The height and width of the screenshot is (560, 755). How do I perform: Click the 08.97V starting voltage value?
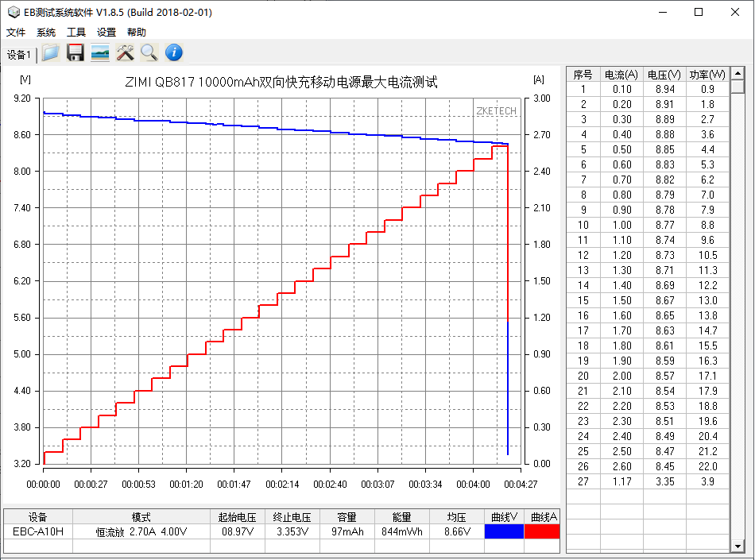click(238, 531)
